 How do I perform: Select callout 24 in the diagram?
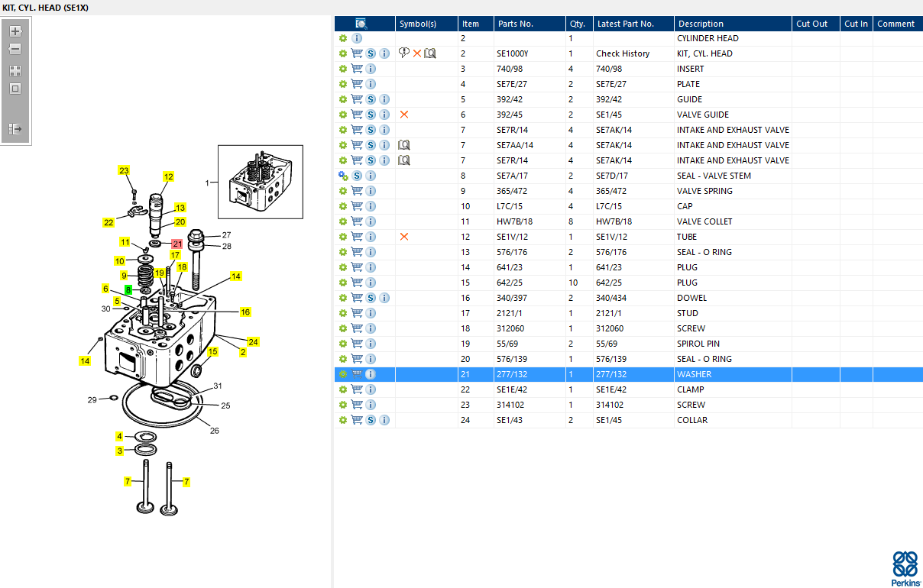tap(254, 341)
